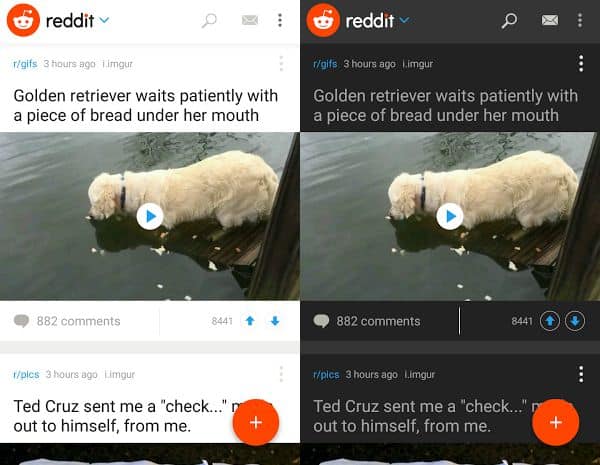Open search in the dark theme header
This screenshot has width=600, height=465.
coord(509,20)
